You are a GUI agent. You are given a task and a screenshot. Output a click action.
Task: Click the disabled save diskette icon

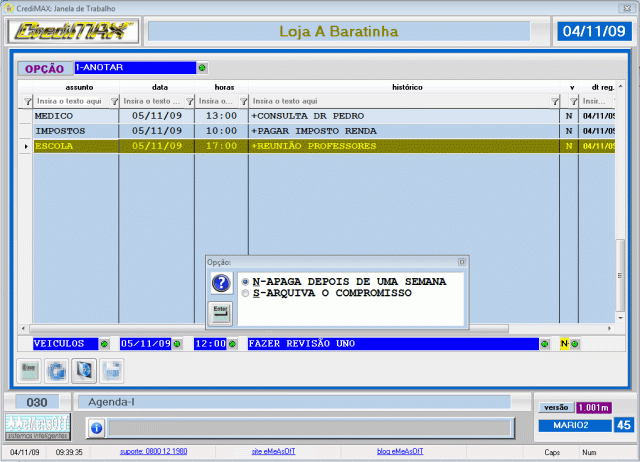(111, 370)
